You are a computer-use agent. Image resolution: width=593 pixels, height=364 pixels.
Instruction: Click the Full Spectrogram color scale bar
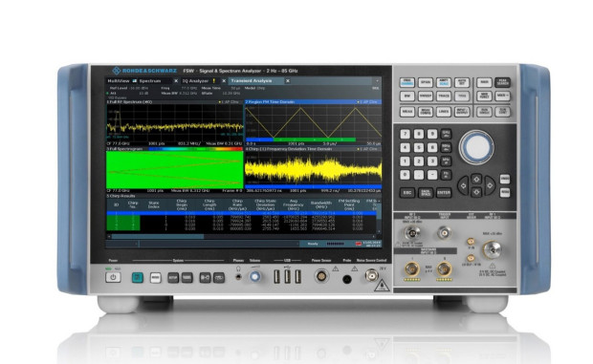tap(196, 149)
